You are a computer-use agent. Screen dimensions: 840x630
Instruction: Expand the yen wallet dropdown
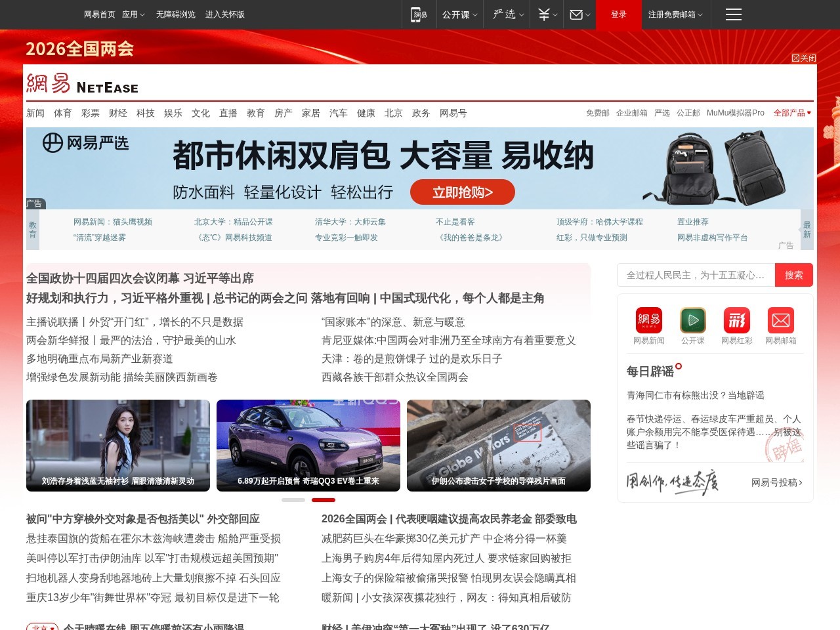point(547,14)
